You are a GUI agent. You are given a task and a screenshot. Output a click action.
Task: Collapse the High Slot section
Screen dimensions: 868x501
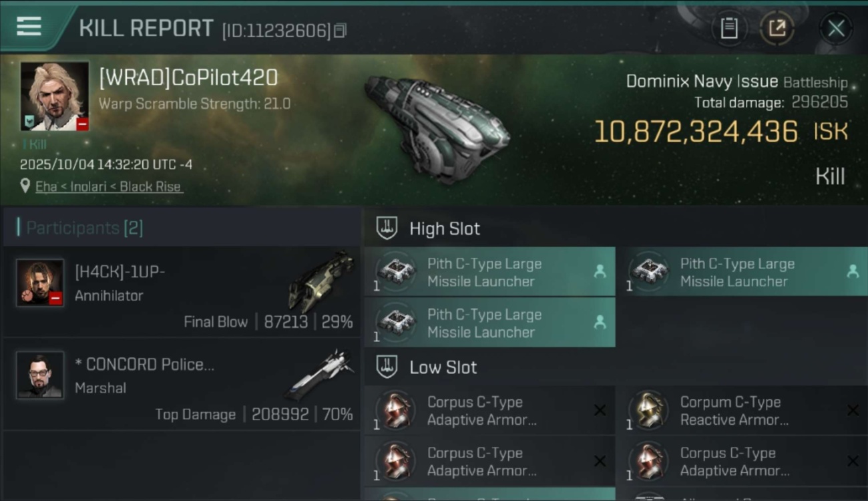point(387,228)
